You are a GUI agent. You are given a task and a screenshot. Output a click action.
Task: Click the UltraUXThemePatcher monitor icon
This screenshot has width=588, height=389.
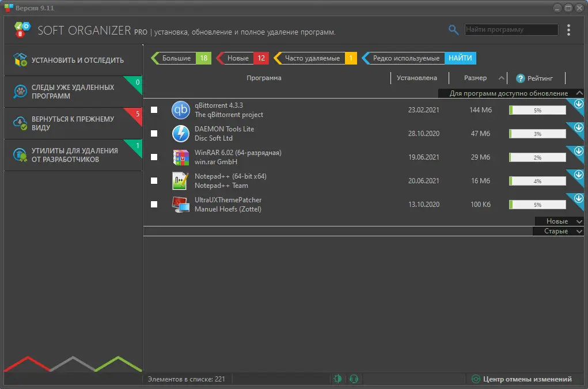[180, 205]
